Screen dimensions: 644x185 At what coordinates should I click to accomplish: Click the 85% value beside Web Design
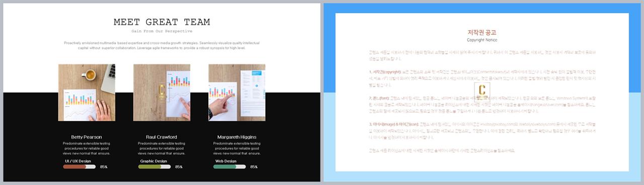click(254, 167)
